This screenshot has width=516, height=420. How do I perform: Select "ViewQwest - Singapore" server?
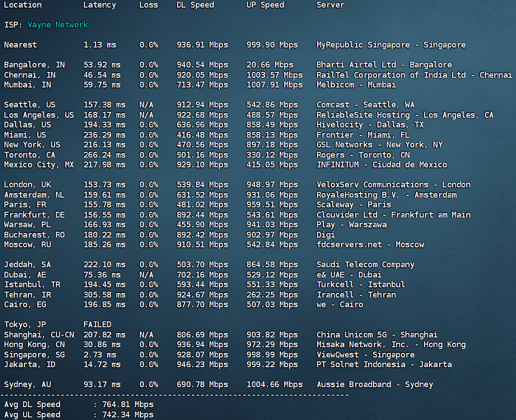[365, 355]
